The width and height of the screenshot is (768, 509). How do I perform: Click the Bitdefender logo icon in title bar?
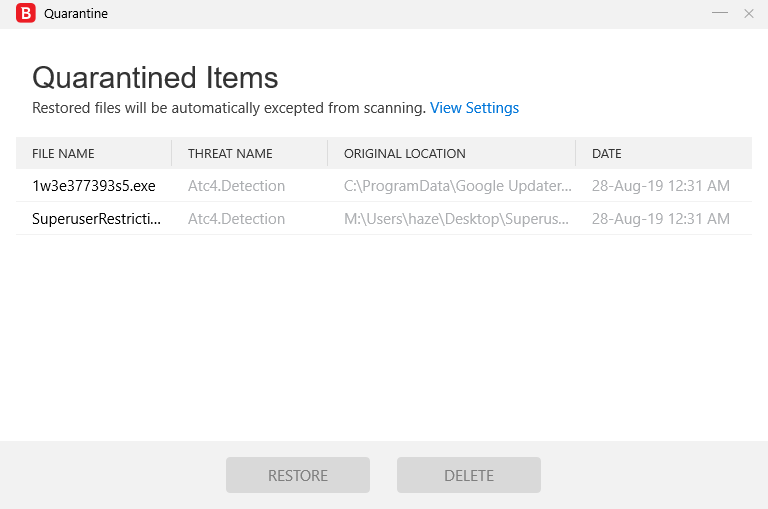point(26,14)
